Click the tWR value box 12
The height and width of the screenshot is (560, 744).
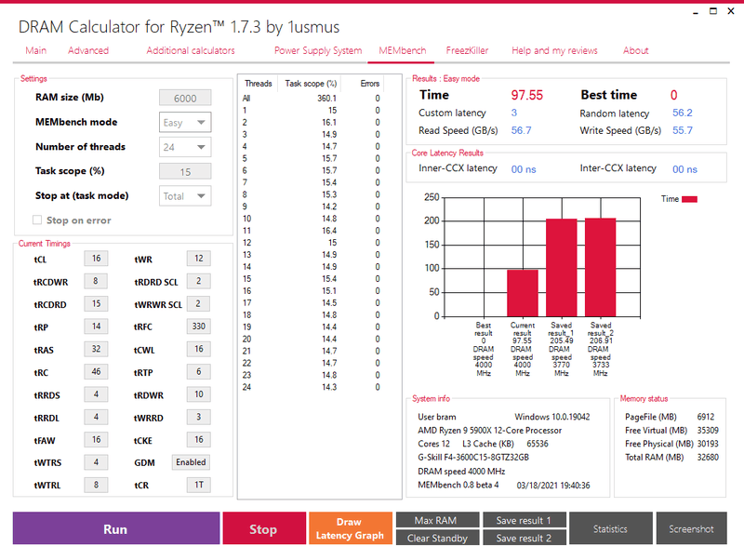click(x=198, y=259)
